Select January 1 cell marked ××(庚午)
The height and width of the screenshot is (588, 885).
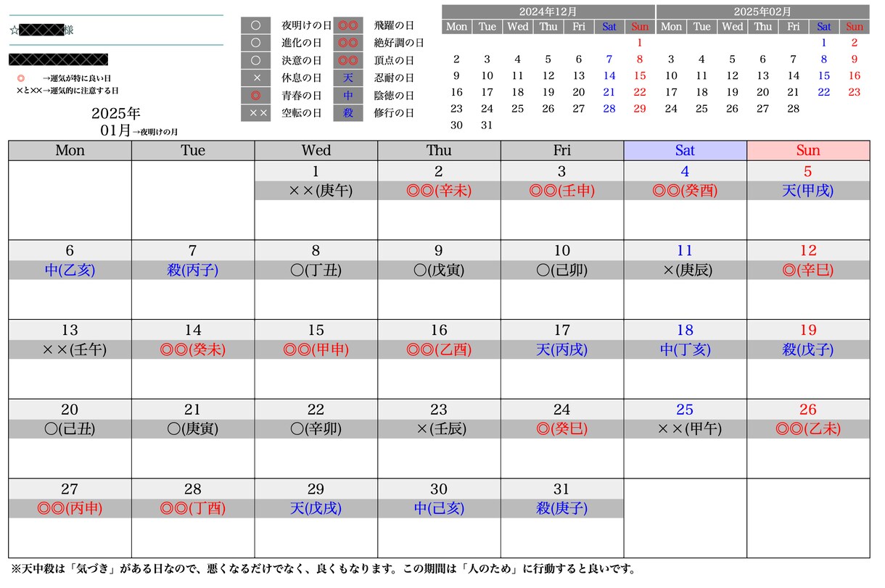pyautogui.click(x=316, y=200)
